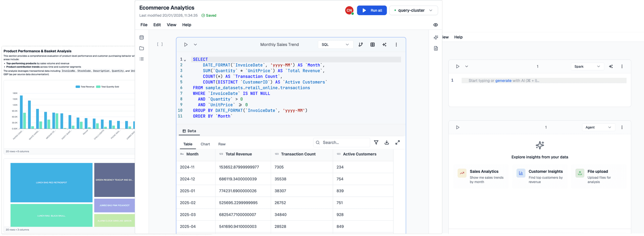Open the folder icon in left sidebar
This screenshot has width=644, height=236.
[142, 48]
